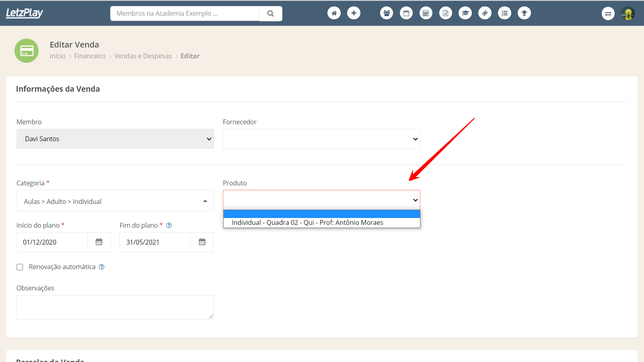
Task: Open the graduation cap classes icon
Action: (465, 13)
